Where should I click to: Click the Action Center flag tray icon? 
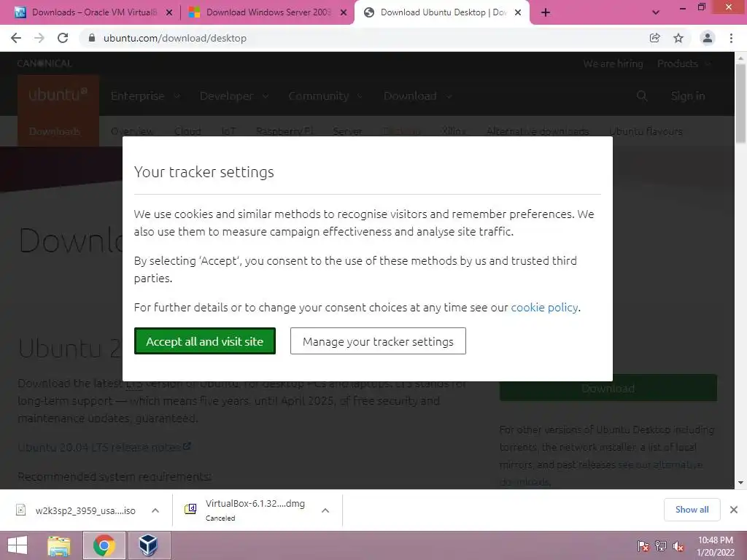coord(643,546)
